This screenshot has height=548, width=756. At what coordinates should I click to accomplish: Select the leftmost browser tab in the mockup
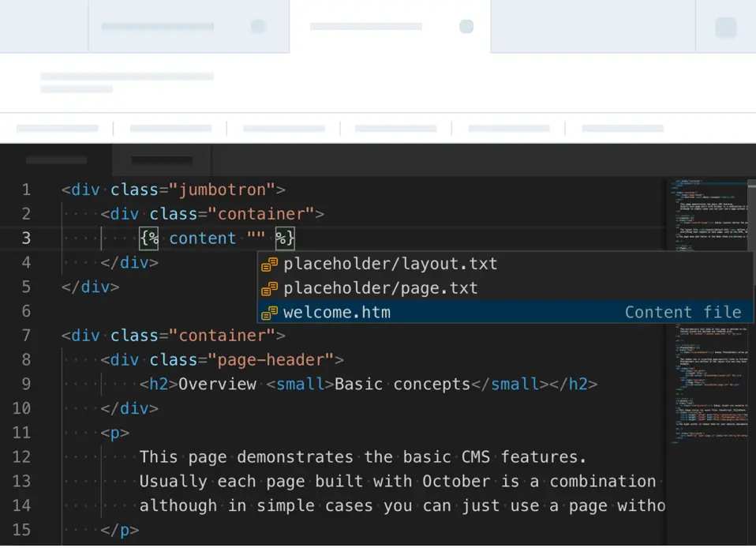(x=43, y=25)
